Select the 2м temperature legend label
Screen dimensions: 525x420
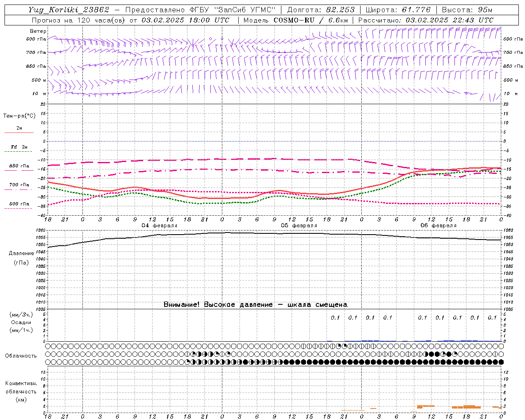point(19,128)
